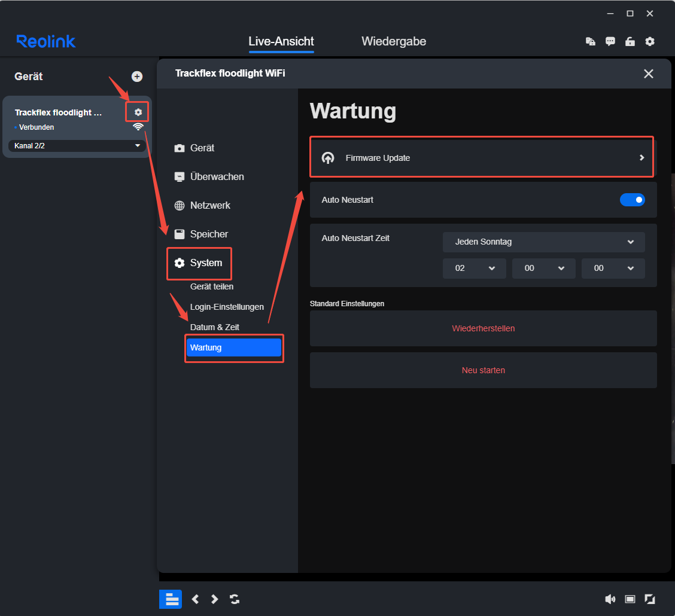
Task: Open the Jeden Sonntag weekday dropdown
Action: pos(544,242)
